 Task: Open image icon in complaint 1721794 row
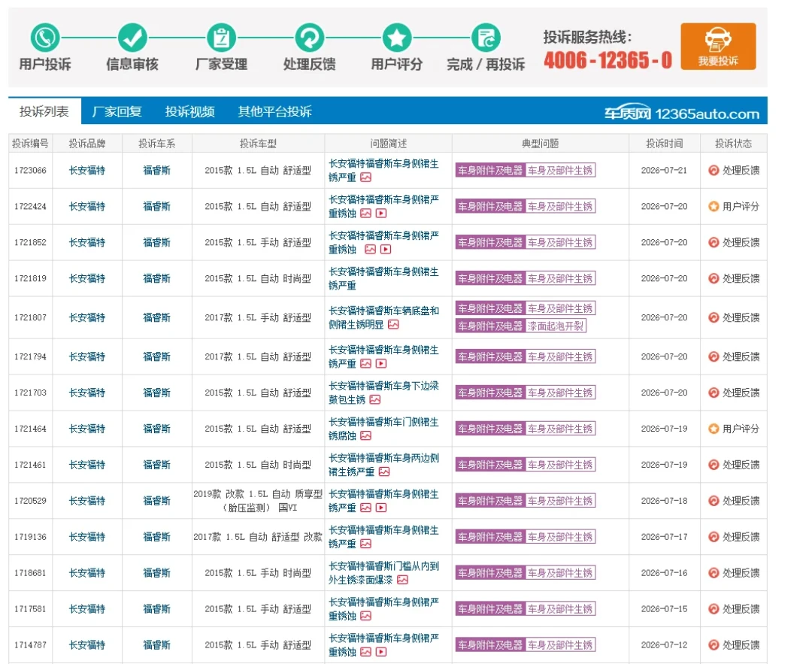tap(365, 364)
